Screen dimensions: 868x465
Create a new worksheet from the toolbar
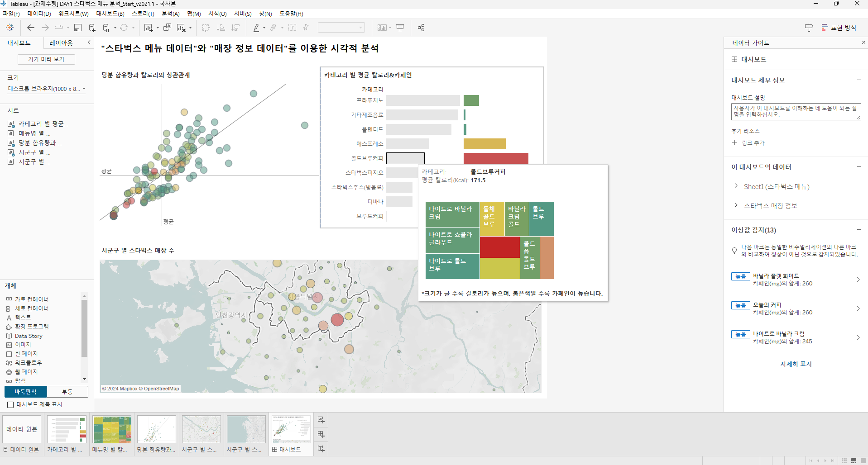(x=148, y=28)
